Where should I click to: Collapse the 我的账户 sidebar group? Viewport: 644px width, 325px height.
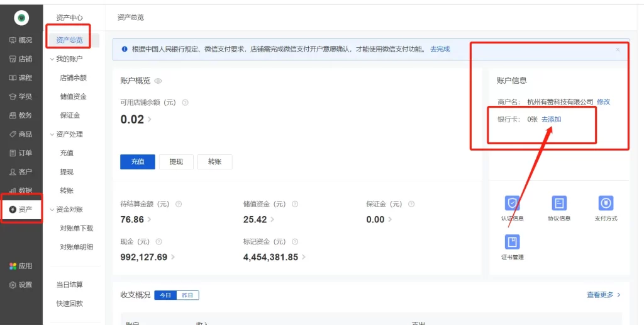(x=52, y=59)
